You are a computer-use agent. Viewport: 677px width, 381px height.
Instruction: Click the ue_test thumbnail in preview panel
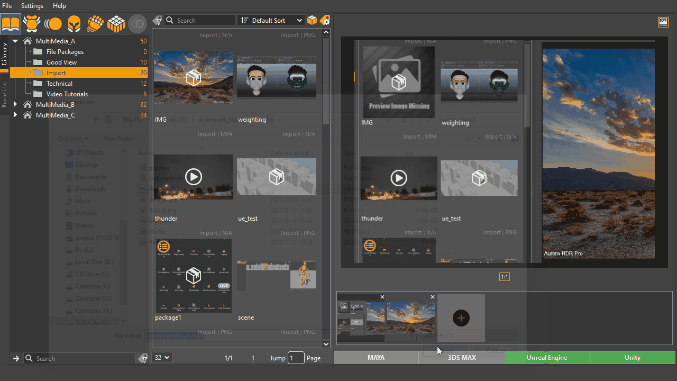[479, 178]
